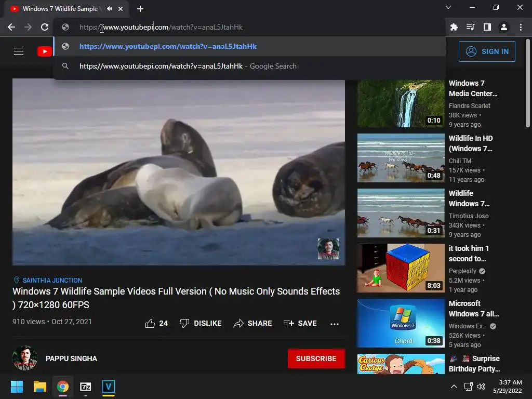
Task: Click channel name Timotius Joso
Action: click(469, 216)
